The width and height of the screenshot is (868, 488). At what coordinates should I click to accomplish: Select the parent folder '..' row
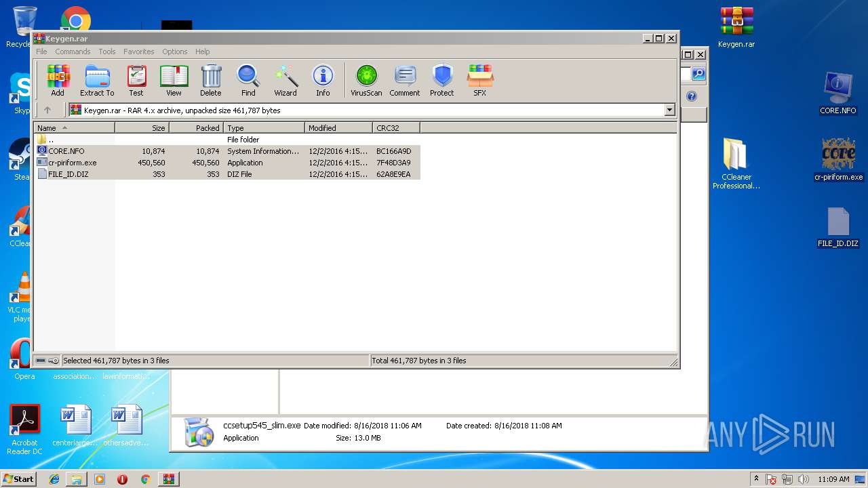point(227,140)
